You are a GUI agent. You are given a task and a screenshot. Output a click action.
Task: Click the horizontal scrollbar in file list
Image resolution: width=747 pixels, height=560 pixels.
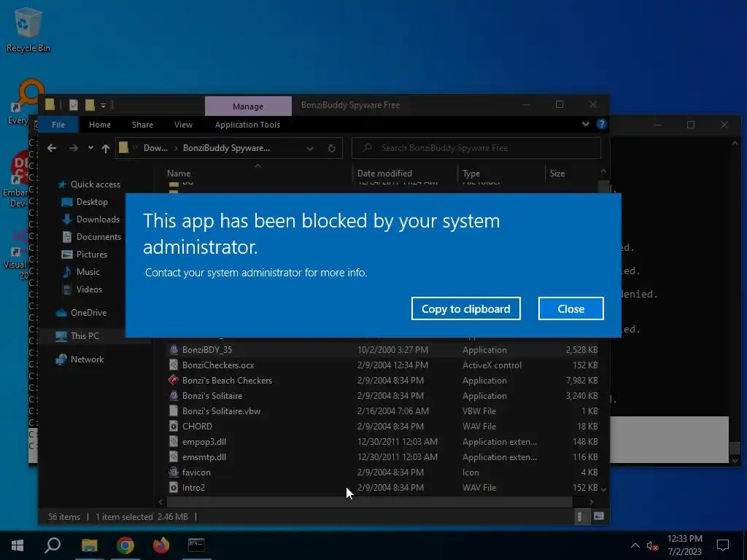point(369,502)
